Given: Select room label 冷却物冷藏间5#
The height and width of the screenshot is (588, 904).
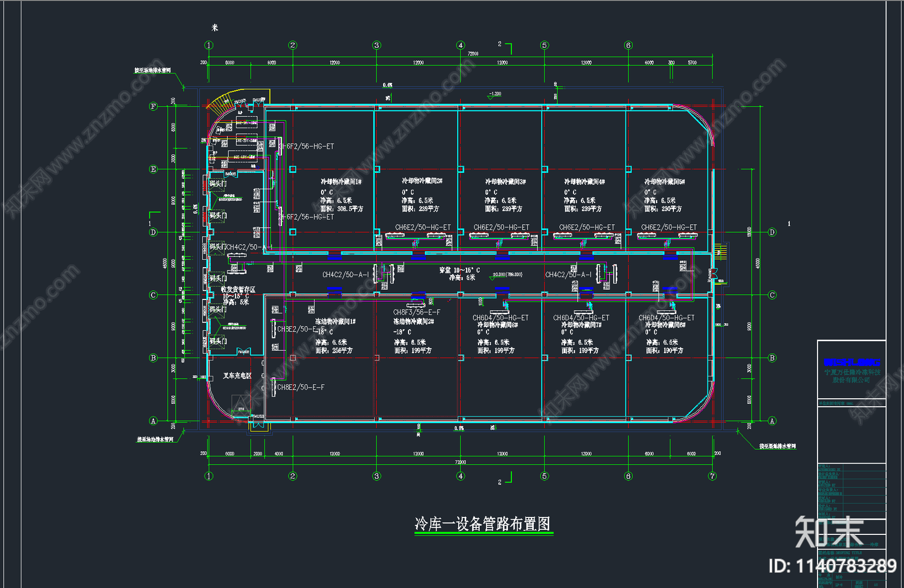Looking at the screenshot, I should [665, 182].
